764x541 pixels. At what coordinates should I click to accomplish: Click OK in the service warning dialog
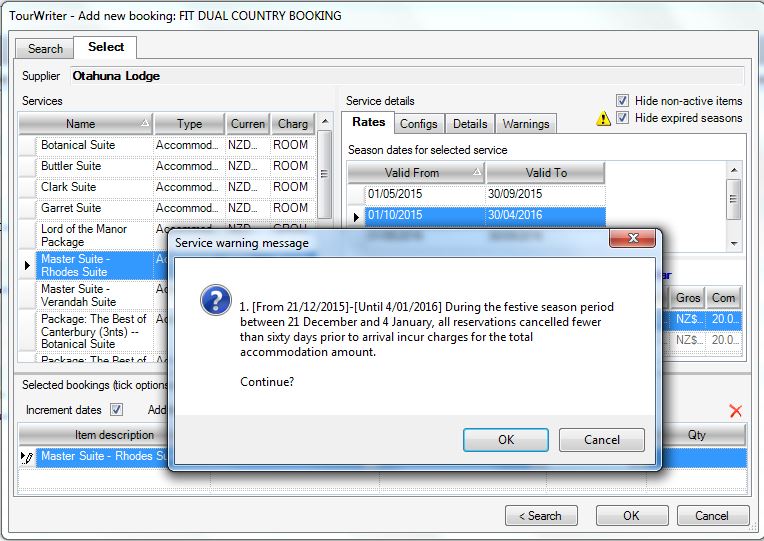coord(506,440)
